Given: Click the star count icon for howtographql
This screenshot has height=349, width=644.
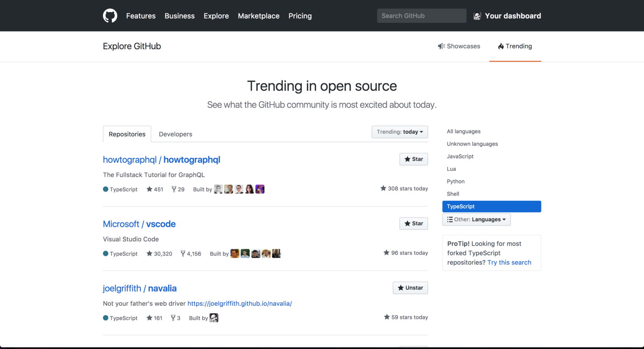Looking at the screenshot, I should coord(149,189).
